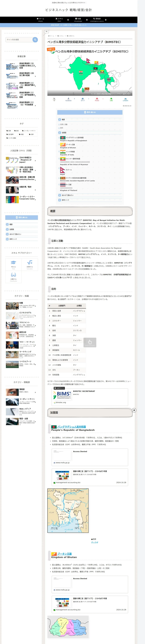Open the 報道・出版 category thumbnail
The height and width of the screenshot is (644, 145).
12,421
